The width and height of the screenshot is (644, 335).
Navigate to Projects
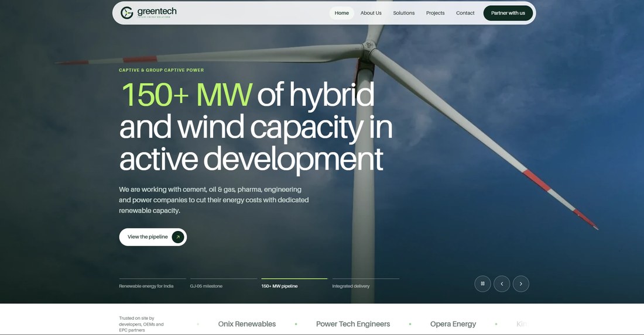click(436, 13)
